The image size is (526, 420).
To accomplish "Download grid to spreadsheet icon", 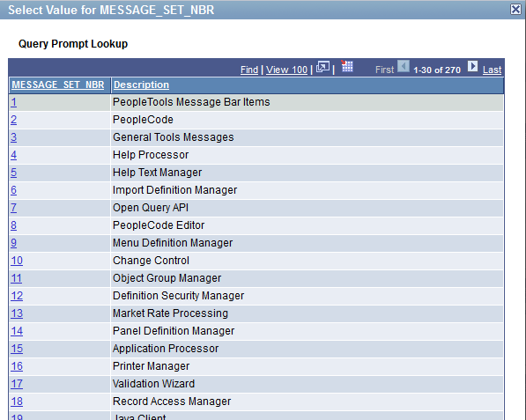I will (347, 66).
